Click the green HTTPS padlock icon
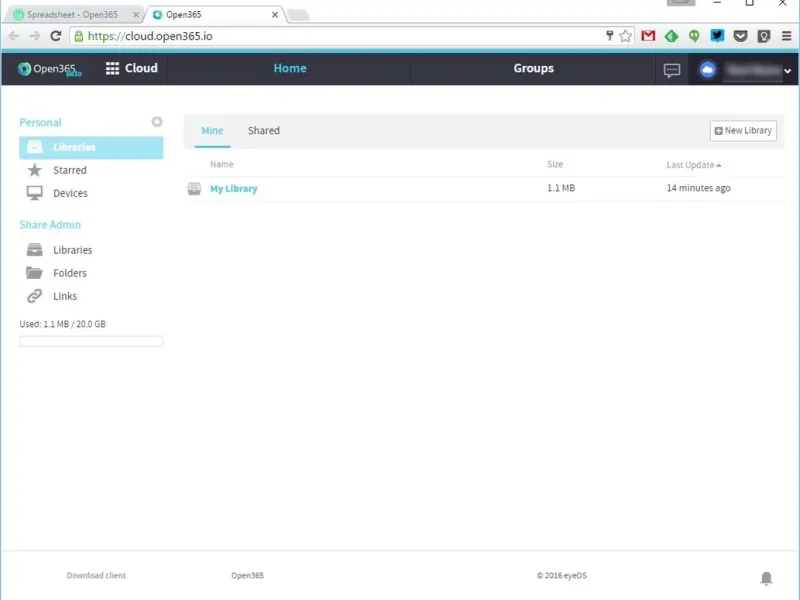 (x=79, y=36)
